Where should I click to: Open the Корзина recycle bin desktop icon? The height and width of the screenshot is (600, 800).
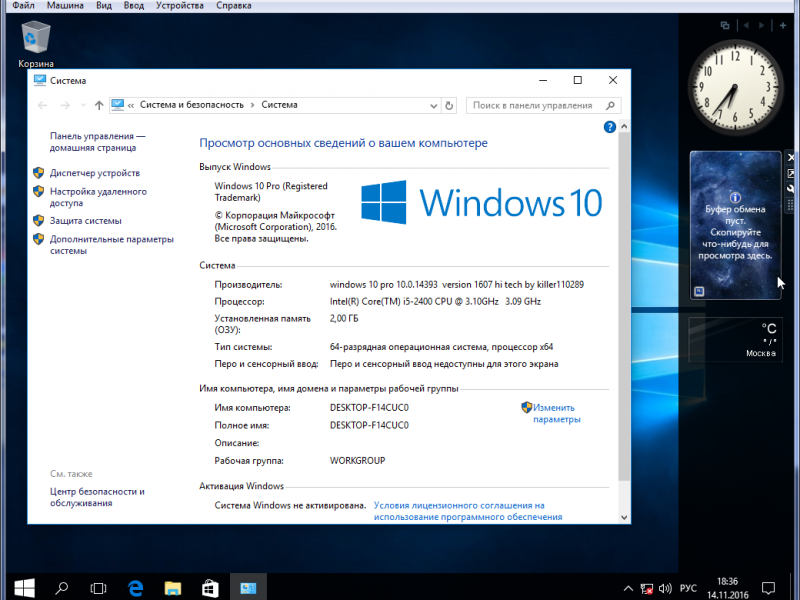point(35,44)
